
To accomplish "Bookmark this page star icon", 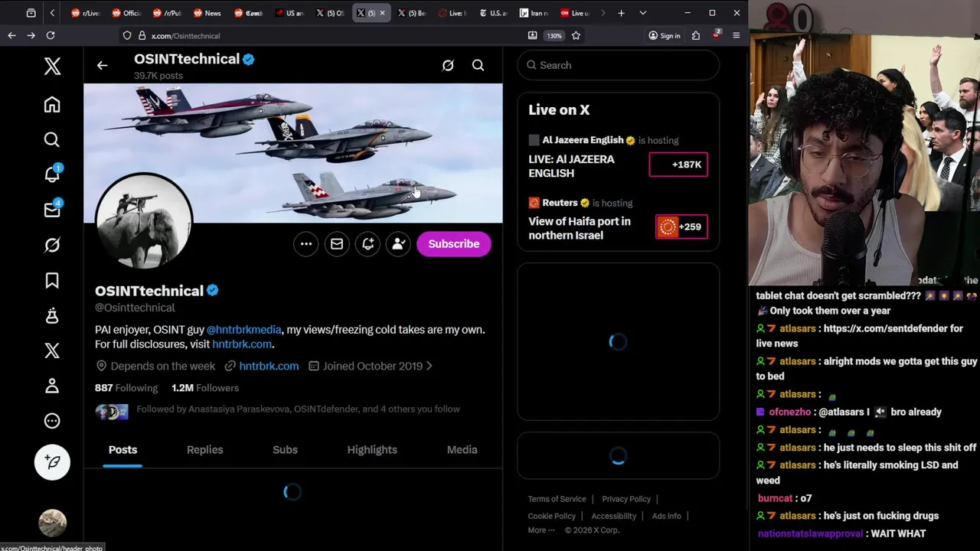I will tap(576, 36).
